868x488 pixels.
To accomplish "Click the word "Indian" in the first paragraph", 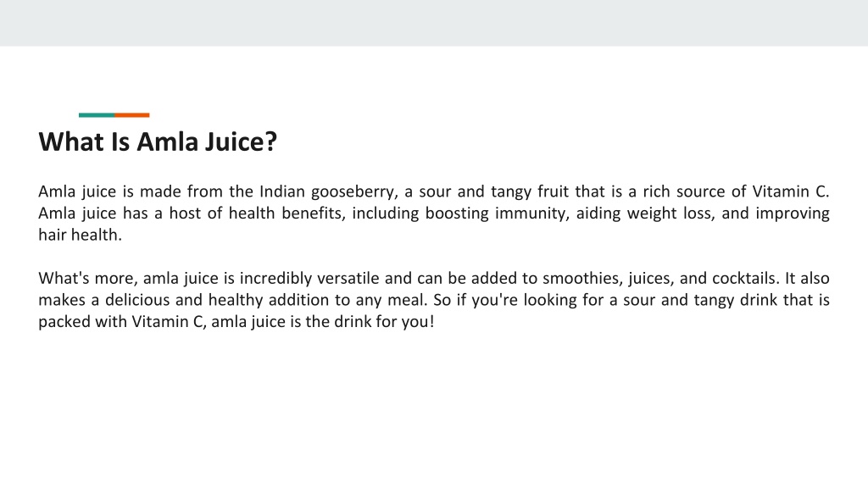I will click(x=282, y=191).
